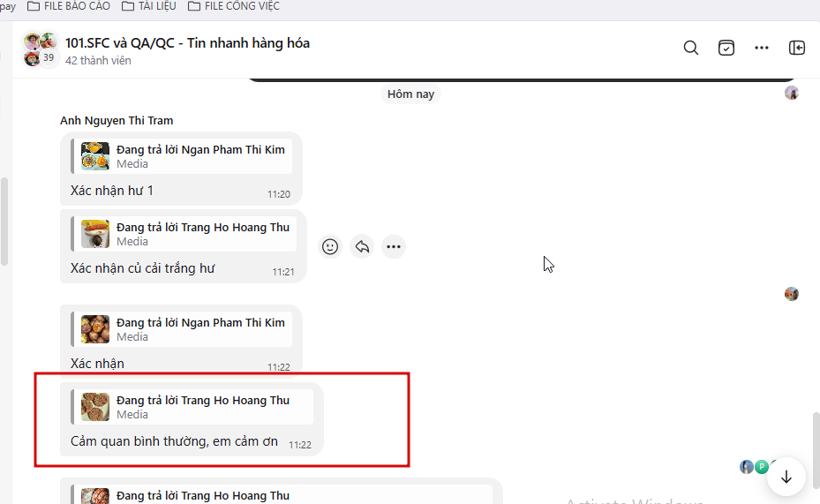This screenshot has height=504, width=820.
Task: Toggle the conversation info side panel
Action: (796, 48)
